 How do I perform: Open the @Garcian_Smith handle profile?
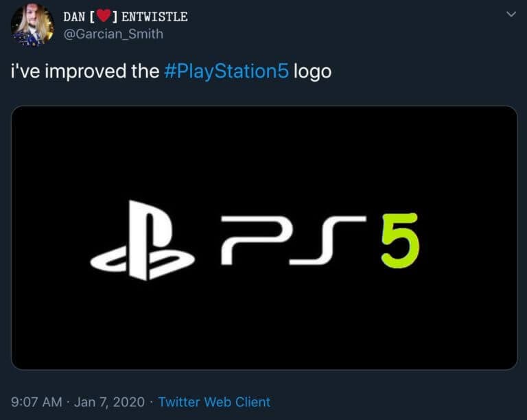113,34
